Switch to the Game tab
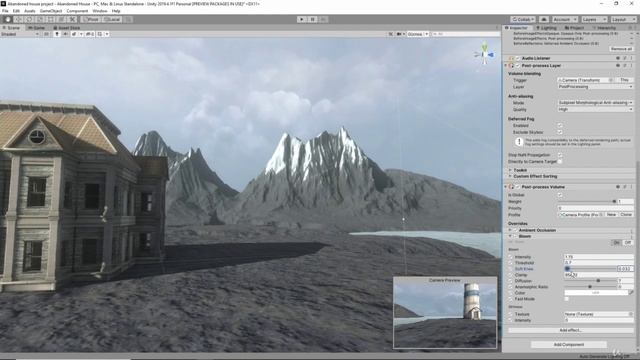 point(37,28)
